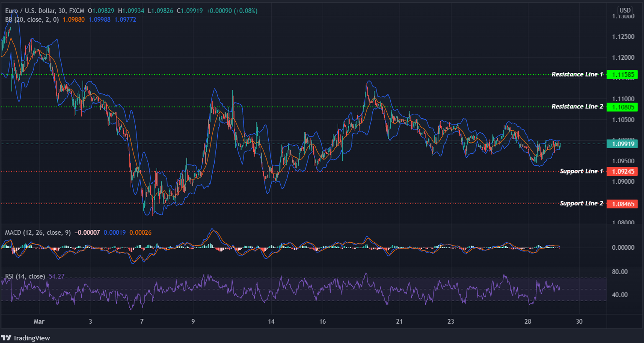Select the Mar label on the time axis
The width and height of the screenshot is (644, 343).
39,321
